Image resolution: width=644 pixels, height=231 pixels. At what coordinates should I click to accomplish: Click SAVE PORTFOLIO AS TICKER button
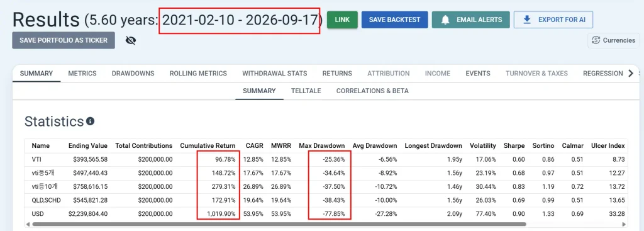(x=64, y=40)
